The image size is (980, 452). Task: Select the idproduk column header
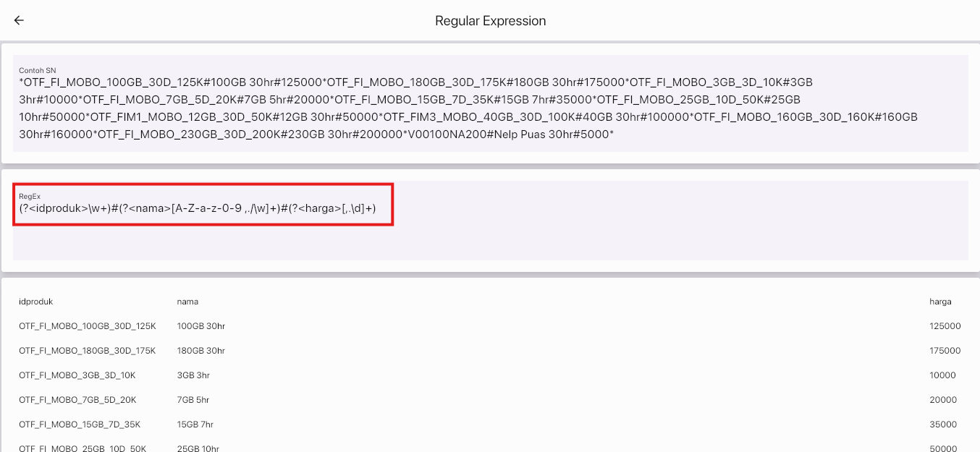pyautogui.click(x=36, y=302)
